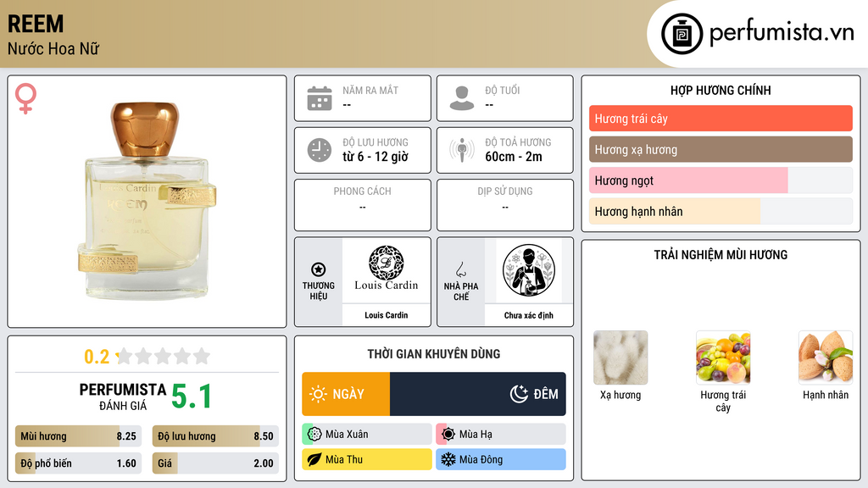Click the leaf icon for Mùa Thu
The width and height of the screenshot is (868, 488).
[314, 459]
